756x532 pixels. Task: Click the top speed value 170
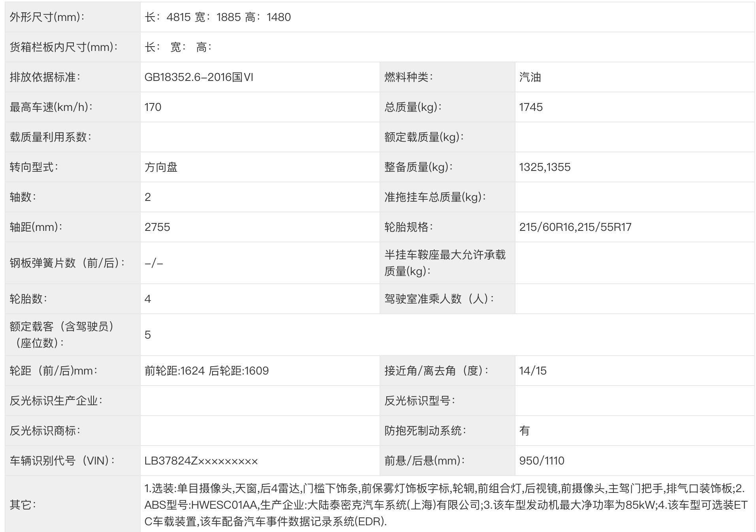[153, 107]
